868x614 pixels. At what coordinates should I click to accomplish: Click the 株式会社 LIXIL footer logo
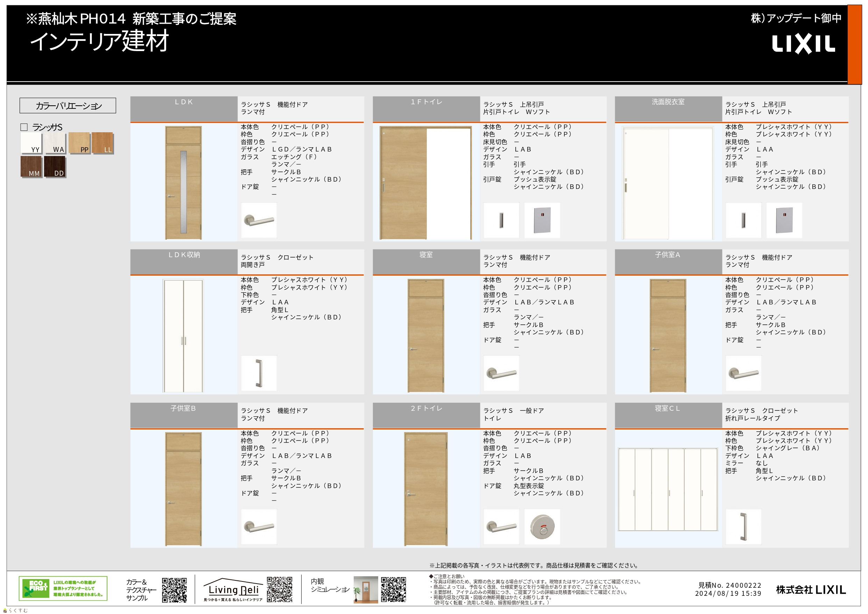811,590
